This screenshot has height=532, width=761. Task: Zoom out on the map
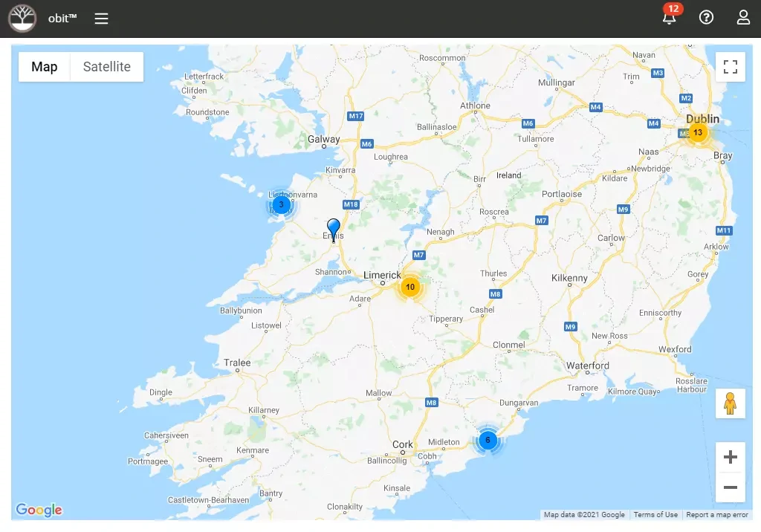pyautogui.click(x=730, y=487)
